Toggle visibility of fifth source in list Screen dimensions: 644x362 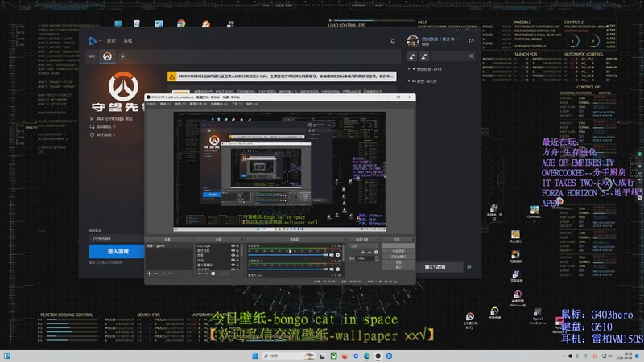click(x=233, y=265)
